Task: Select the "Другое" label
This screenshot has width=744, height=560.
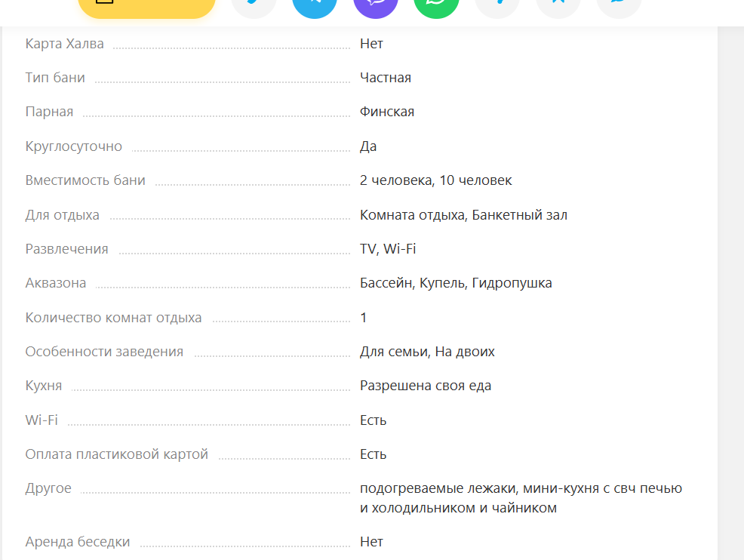Action: click(x=48, y=488)
